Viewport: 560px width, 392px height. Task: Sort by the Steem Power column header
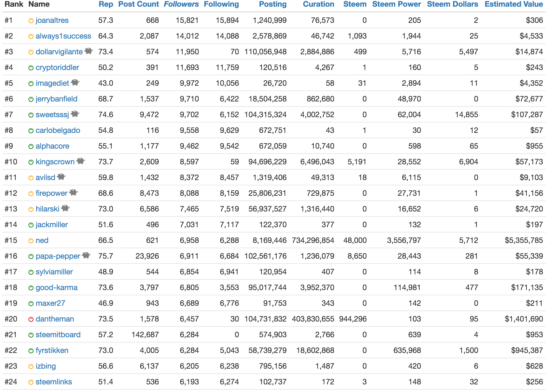[x=397, y=4]
